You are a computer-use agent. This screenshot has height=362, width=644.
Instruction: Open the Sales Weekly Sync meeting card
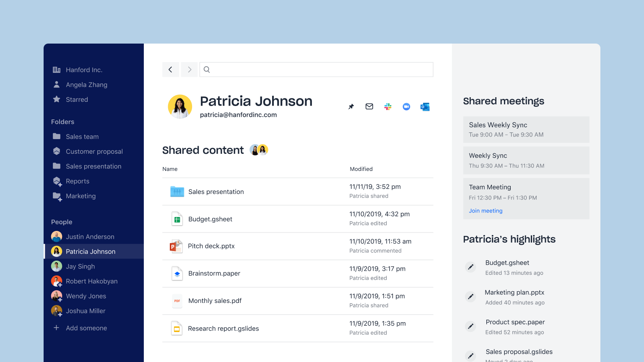click(x=526, y=129)
